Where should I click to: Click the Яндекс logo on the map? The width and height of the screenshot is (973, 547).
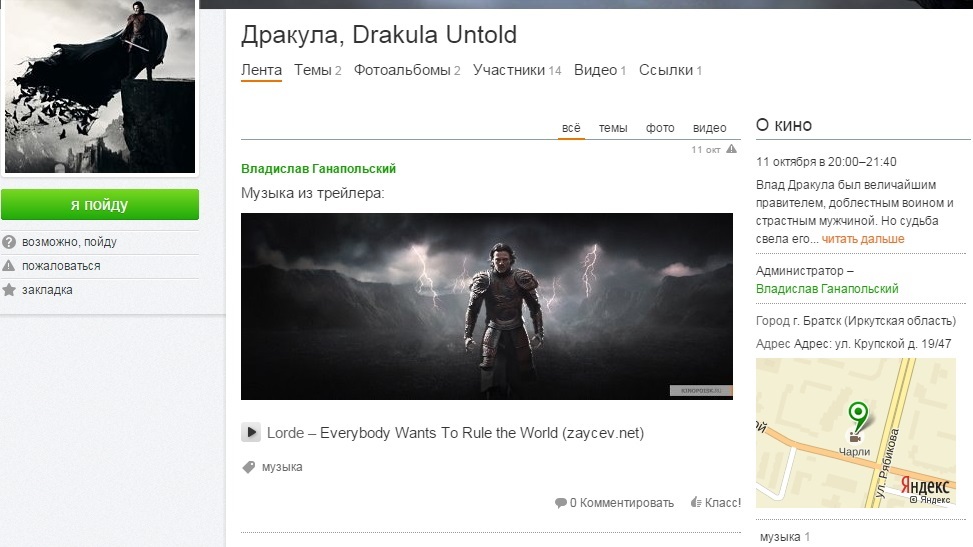(x=925, y=484)
